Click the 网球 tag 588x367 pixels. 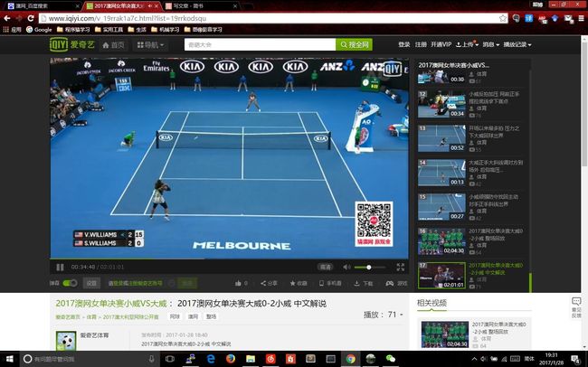point(175,316)
